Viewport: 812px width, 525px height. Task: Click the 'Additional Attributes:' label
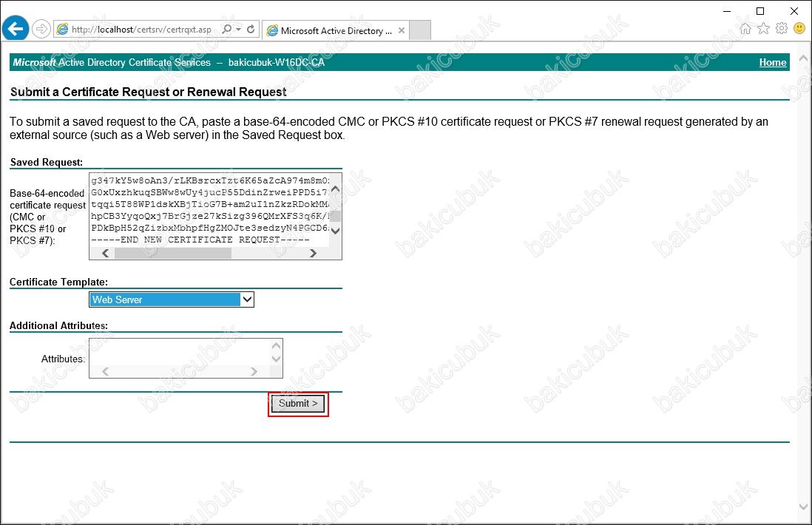pos(58,325)
